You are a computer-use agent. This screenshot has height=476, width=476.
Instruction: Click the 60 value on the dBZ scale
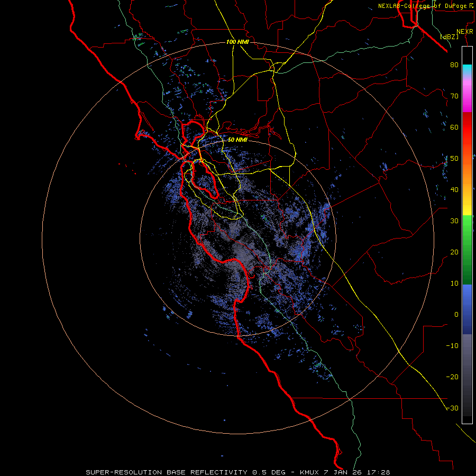[x=454, y=127]
